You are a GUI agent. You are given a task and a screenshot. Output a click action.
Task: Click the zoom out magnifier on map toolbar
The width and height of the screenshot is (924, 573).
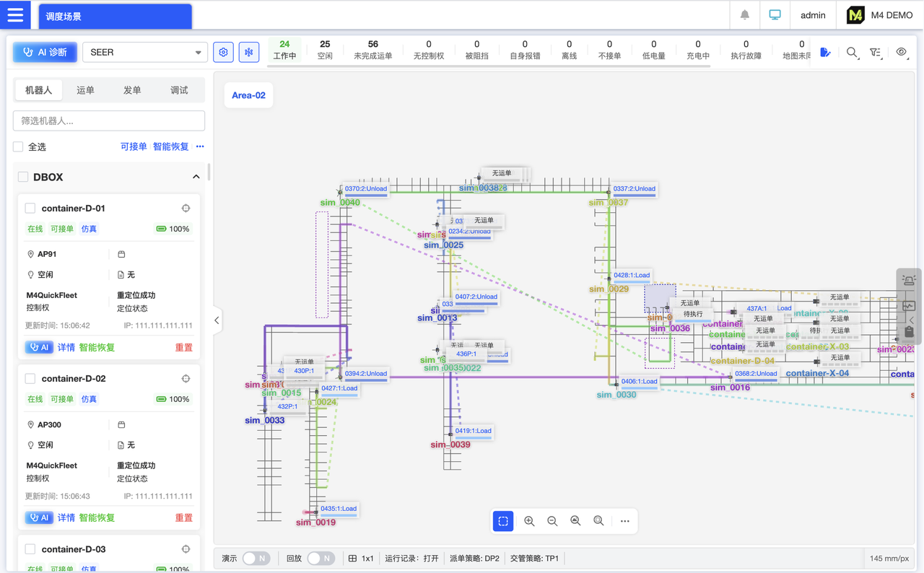(x=552, y=521)
